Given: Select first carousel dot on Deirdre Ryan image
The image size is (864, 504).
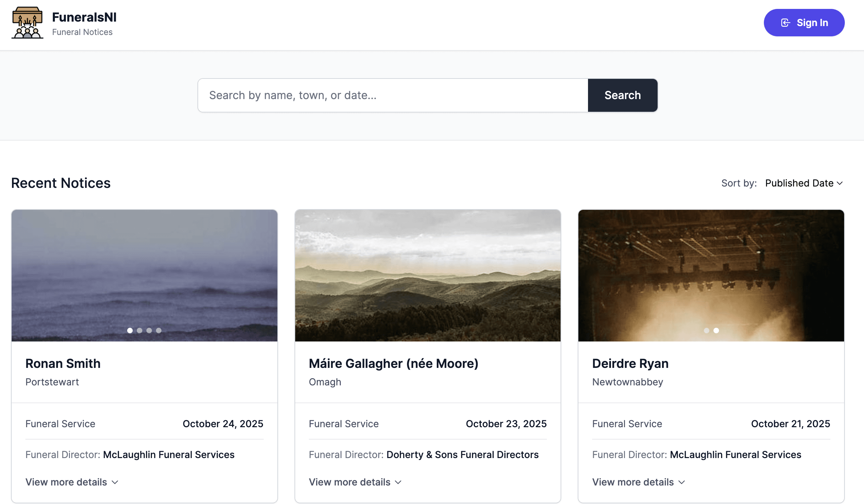Looking at the screenshot, I should point(706,331).
